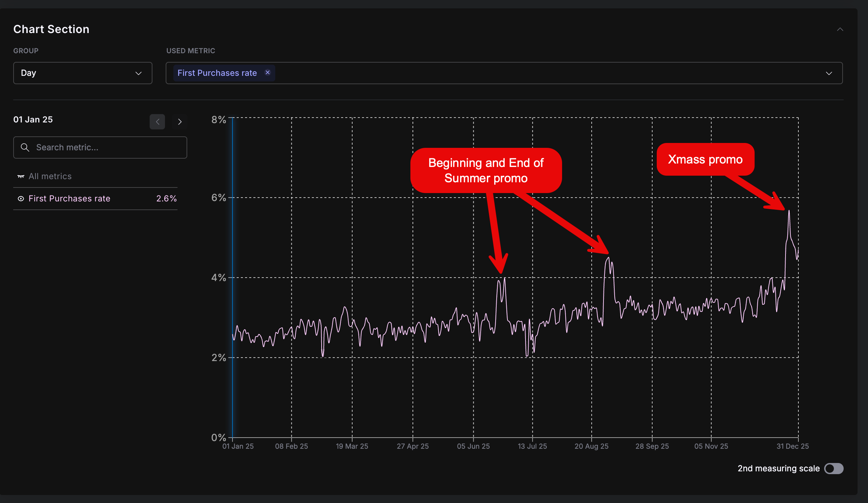Screen dimensions: 868x503
Task: Go to the previous date
Action: 157,122
